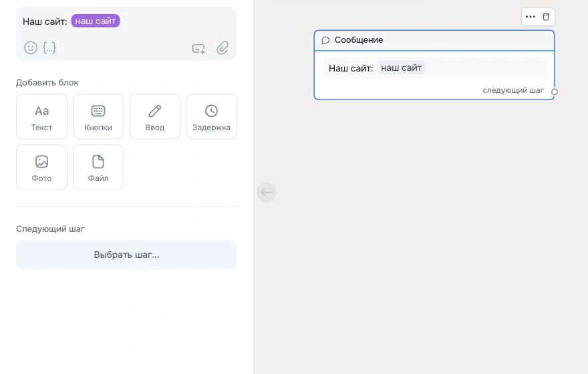Add a Текст block
This screenshot has width=588, height=374.
point(41,117)
